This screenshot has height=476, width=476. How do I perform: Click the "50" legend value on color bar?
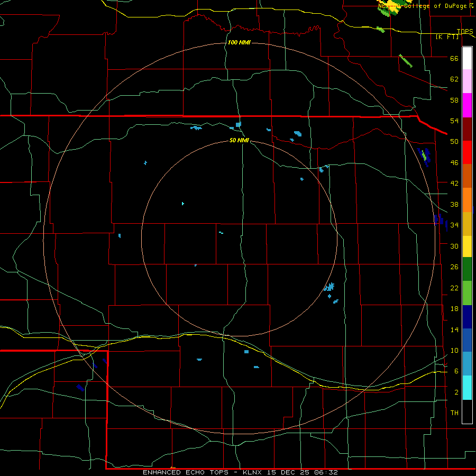[x=454, y=142]
